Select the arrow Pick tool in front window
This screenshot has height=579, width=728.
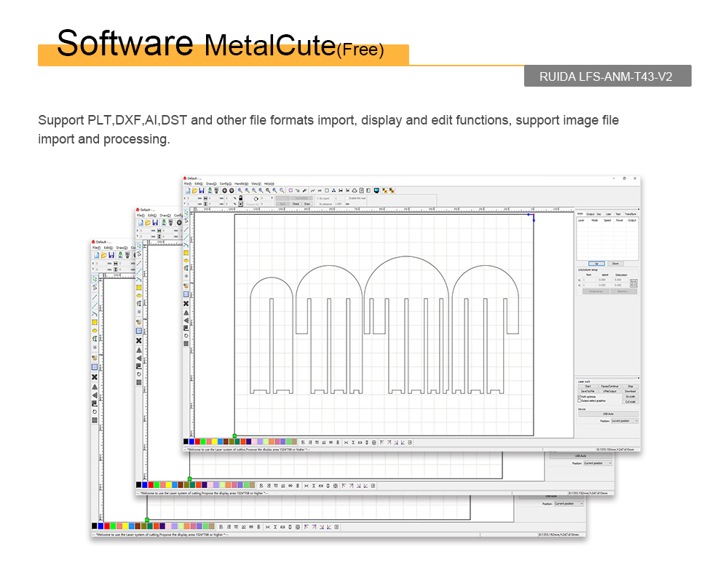coord(186,212)
